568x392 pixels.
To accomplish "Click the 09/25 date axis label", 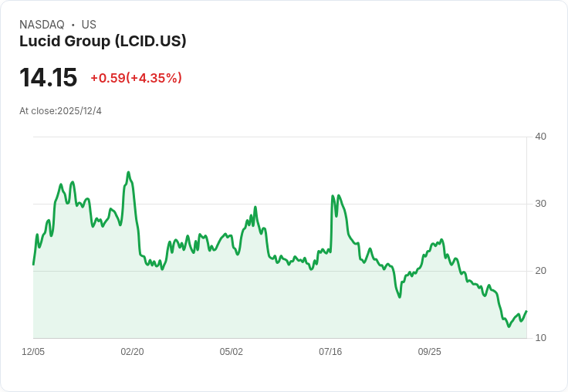I will pos(429,352).
